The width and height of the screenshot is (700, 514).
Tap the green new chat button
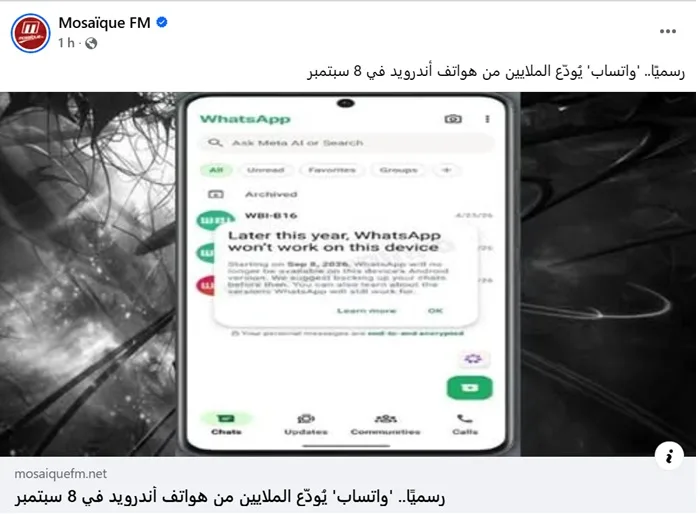click(x=470, y=388)
